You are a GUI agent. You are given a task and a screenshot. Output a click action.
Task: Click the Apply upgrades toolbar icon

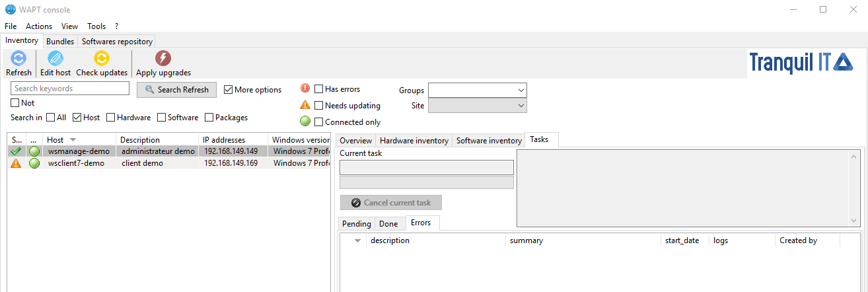click(163, 59)
